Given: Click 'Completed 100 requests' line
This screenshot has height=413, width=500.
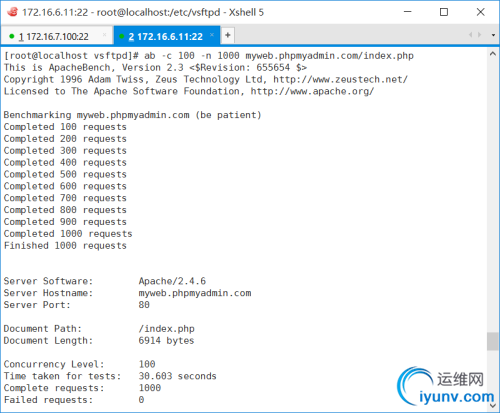Looking at the screenshot, I should (65, 127).
